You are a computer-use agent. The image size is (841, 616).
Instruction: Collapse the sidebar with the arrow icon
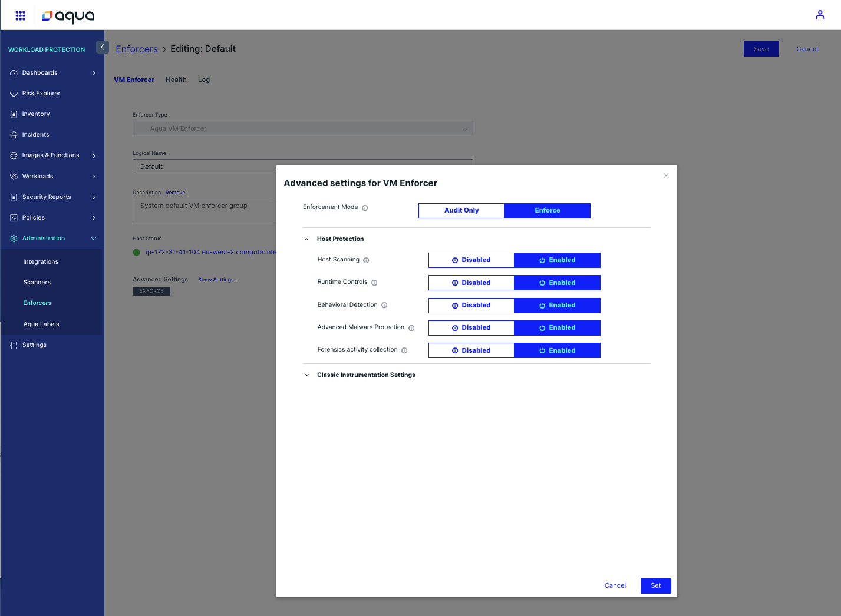click(103, 47)
